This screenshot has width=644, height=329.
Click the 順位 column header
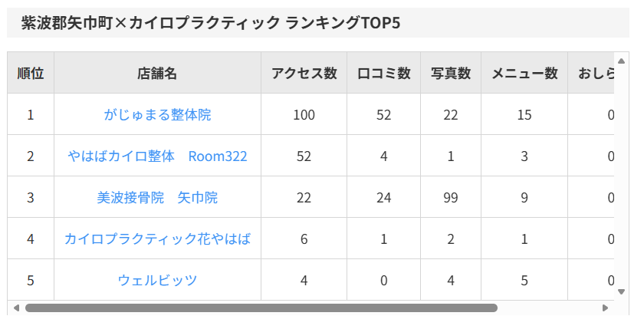pyautogui.click(x=31, y=74)
